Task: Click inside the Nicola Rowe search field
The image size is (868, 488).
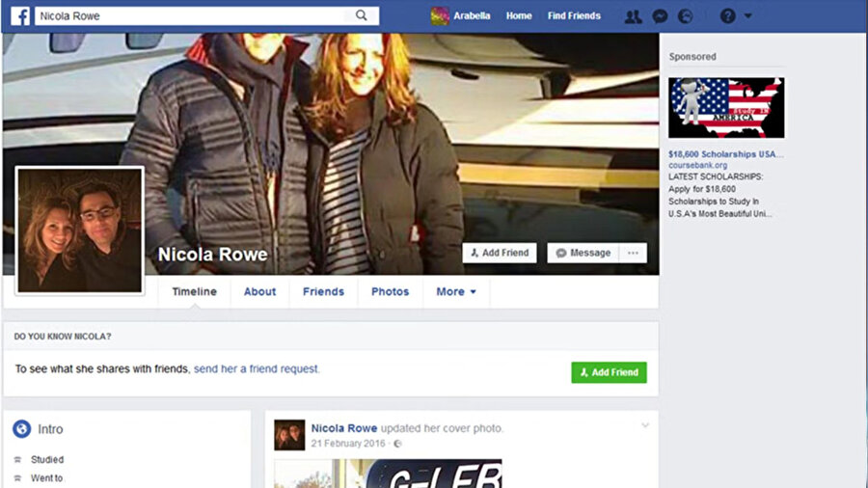Action: coord(193,15)
